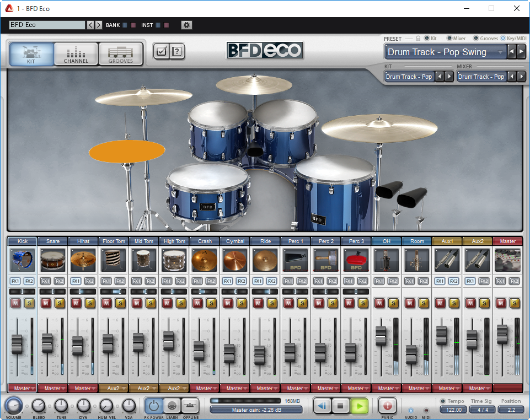
Task: Select the Crash cymbal channel thumbnail
Action: click(x=205, y=260)
